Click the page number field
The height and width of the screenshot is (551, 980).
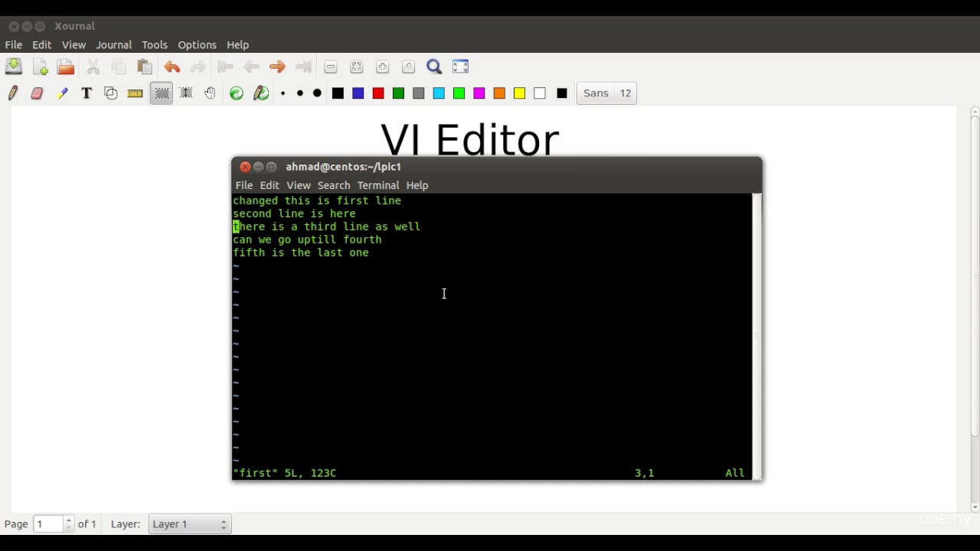[47, 524]
